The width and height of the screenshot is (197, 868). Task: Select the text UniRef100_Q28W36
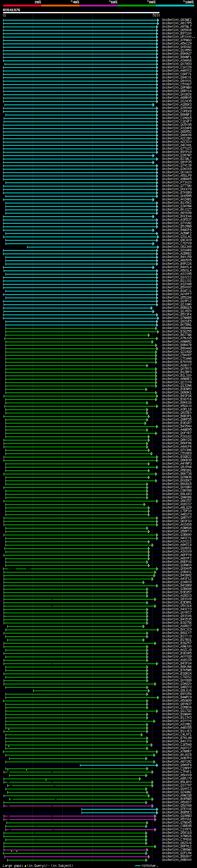tap(177, 477)
